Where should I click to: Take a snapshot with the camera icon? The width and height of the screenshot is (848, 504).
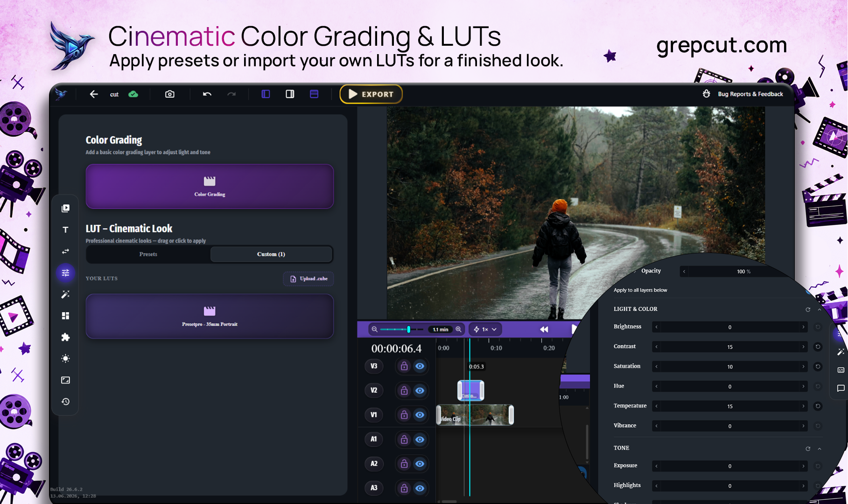pos(170,94)
